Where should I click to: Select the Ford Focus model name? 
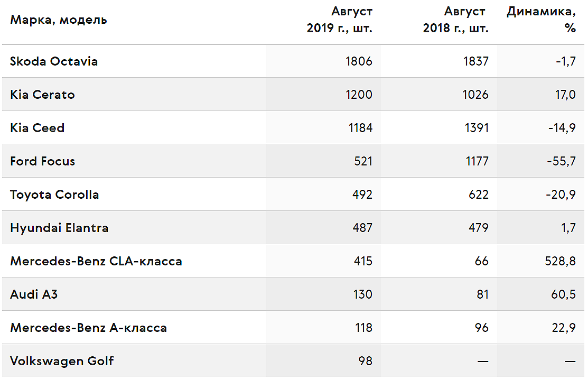(x=43, y=161)
